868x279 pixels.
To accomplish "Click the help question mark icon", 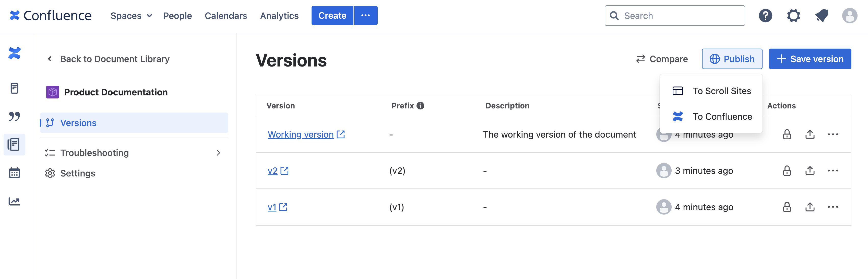I will (766, 15).
